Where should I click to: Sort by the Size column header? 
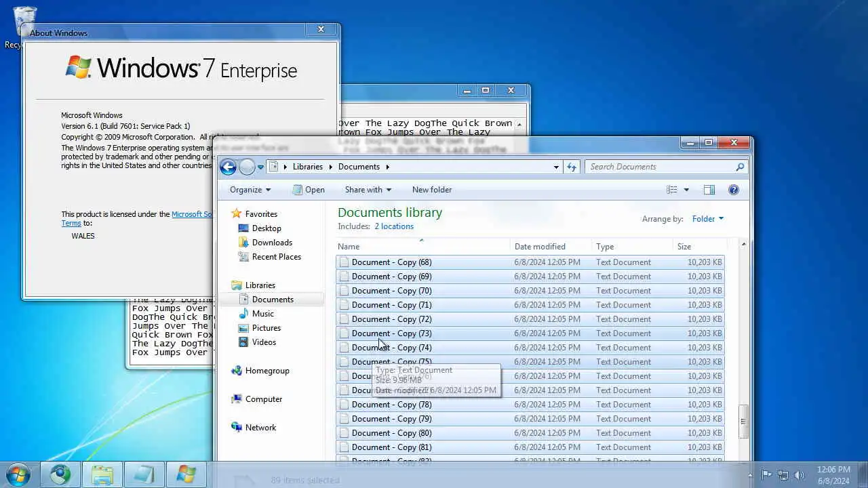pos(700,247)
